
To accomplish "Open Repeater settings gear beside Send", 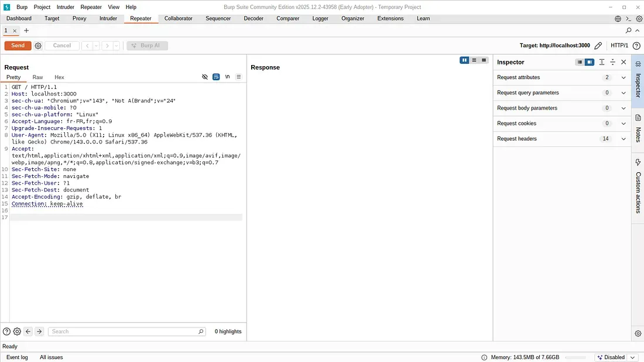I will point(37,45).
